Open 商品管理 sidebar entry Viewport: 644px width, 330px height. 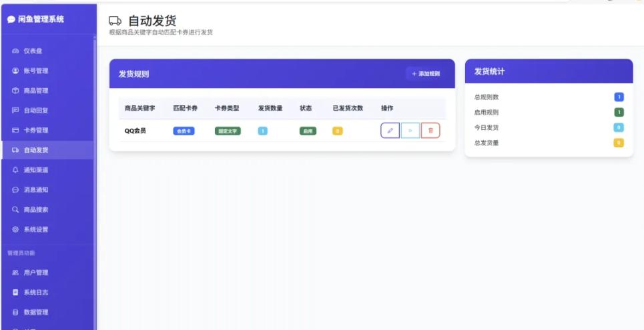point(47,90)
